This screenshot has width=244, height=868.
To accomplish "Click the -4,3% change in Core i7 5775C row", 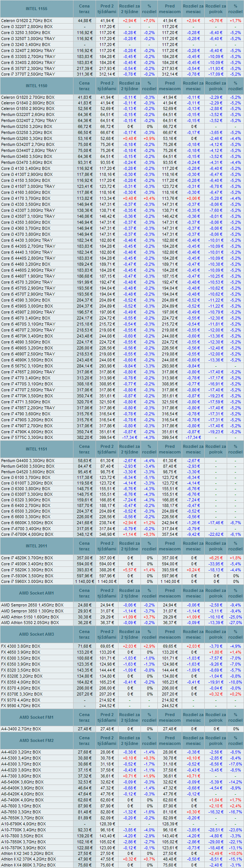I will click(149, 437).
